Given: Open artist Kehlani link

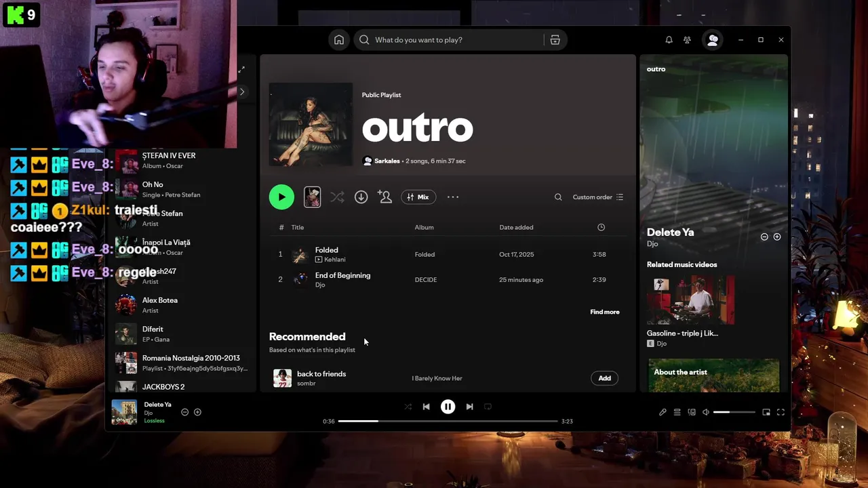Looking at the screenshot, I should [334, 260].
